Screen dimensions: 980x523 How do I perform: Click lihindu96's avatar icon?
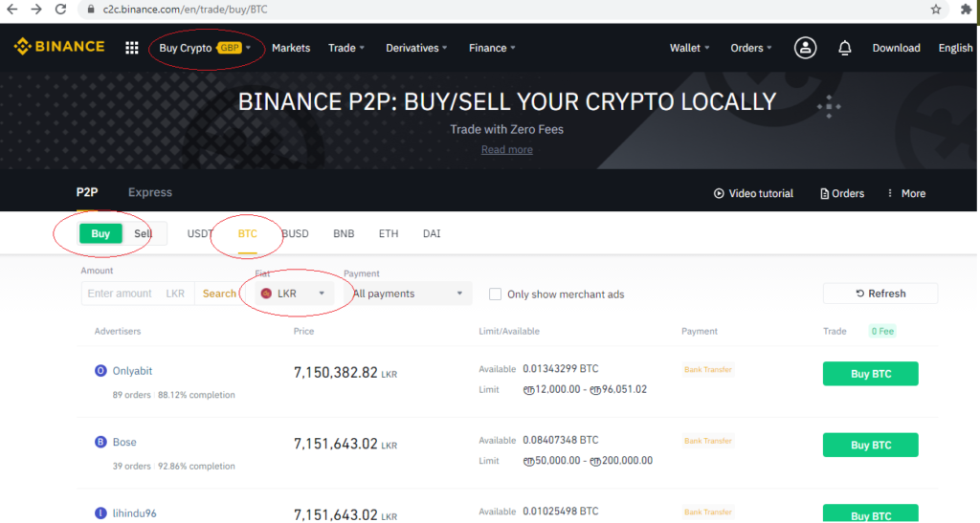tap(100, 513)
